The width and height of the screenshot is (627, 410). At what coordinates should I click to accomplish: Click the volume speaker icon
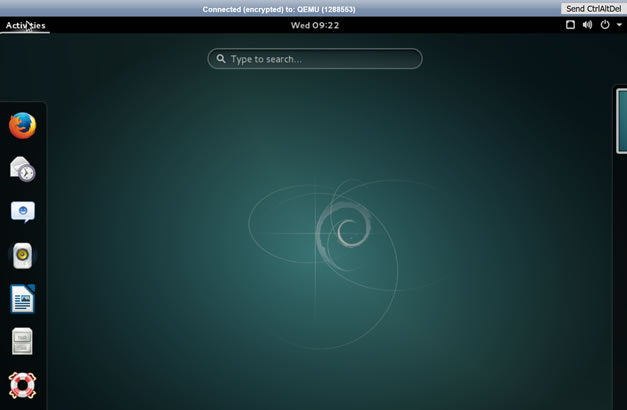587,25
